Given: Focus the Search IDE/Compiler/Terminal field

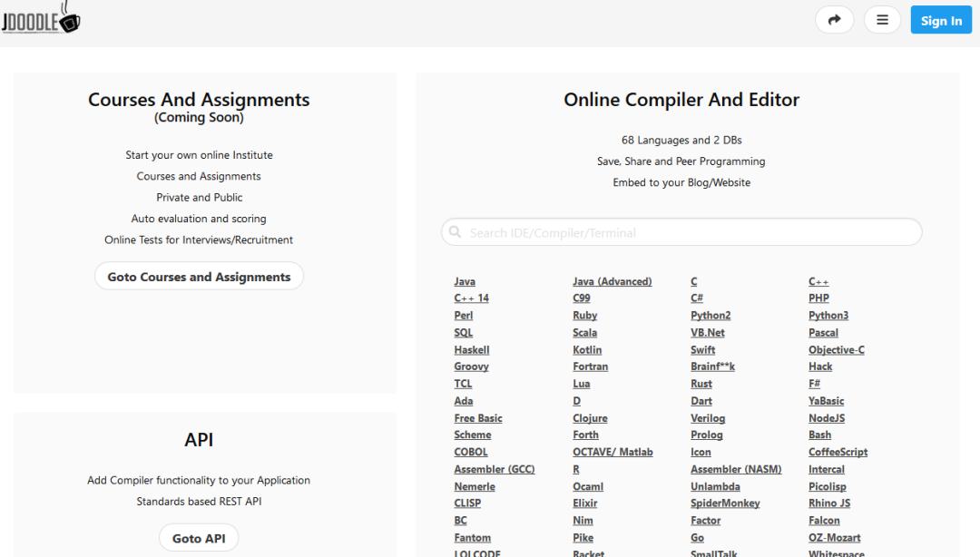Looking at the screenshot, I should tap(681, 232).
